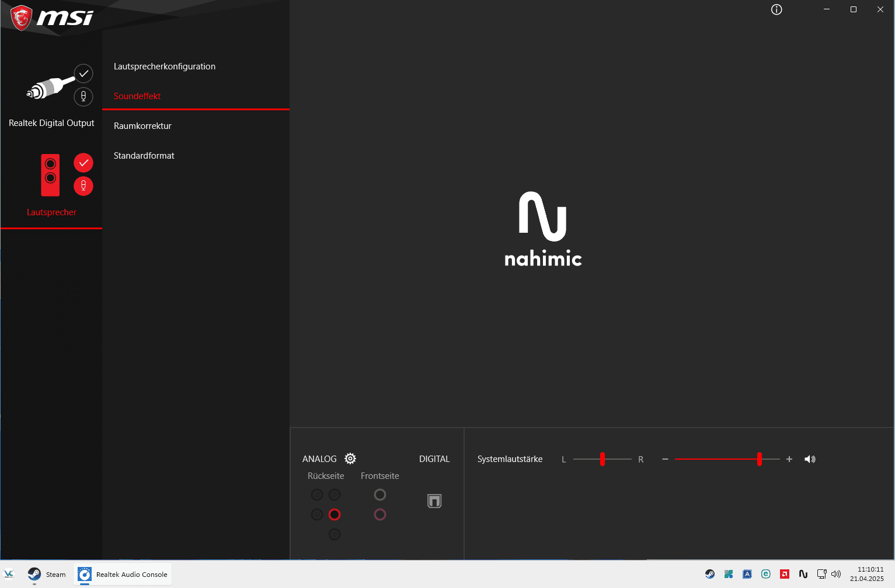Open the network status tray icon
Viewport: 895px width, 588px height.
(x=822, y=574)
